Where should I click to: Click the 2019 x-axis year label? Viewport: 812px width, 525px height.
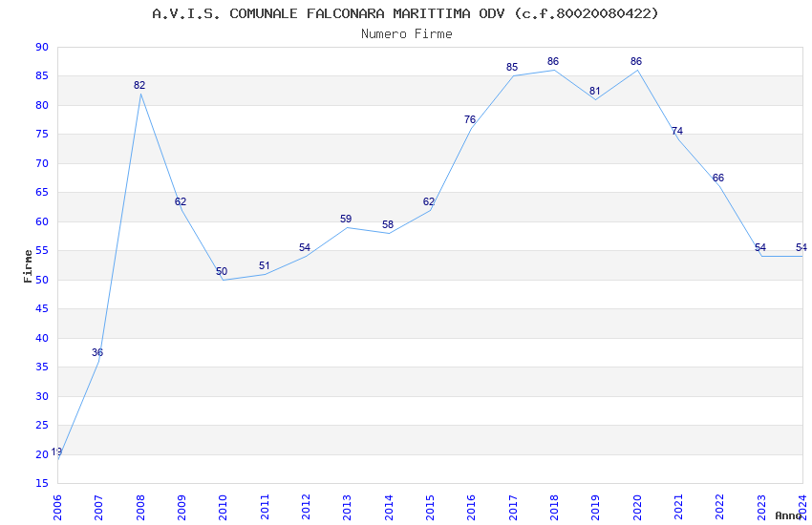click(x=596, y=507)
